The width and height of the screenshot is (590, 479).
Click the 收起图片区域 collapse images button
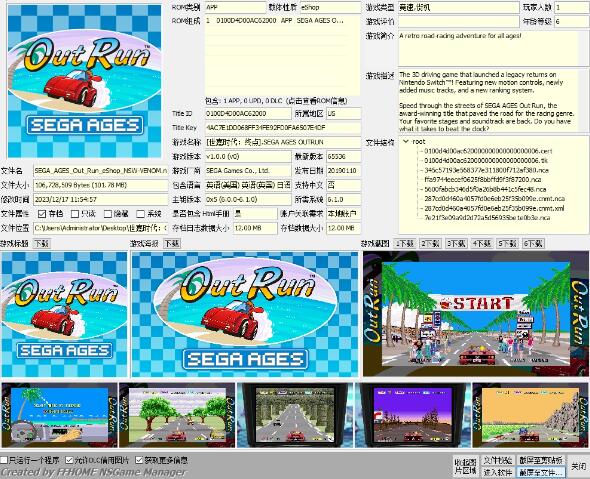(465, 466)
